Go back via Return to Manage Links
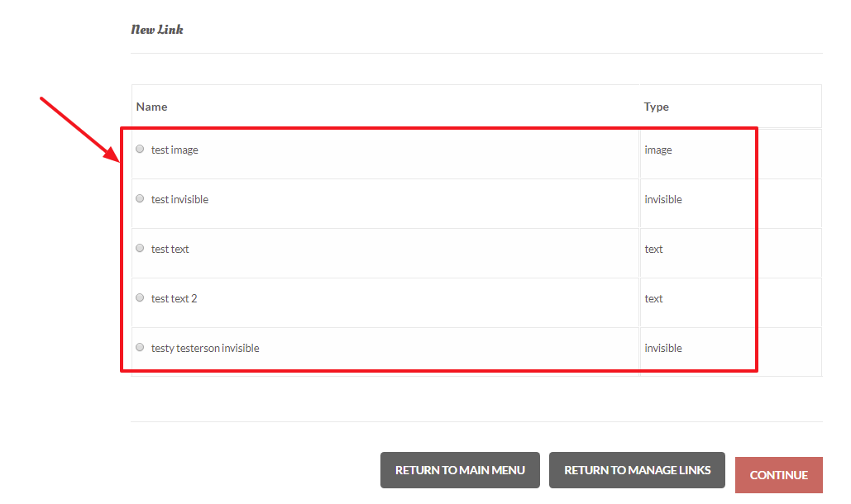This screenshot has height=504, width=851. click(637, 470)
